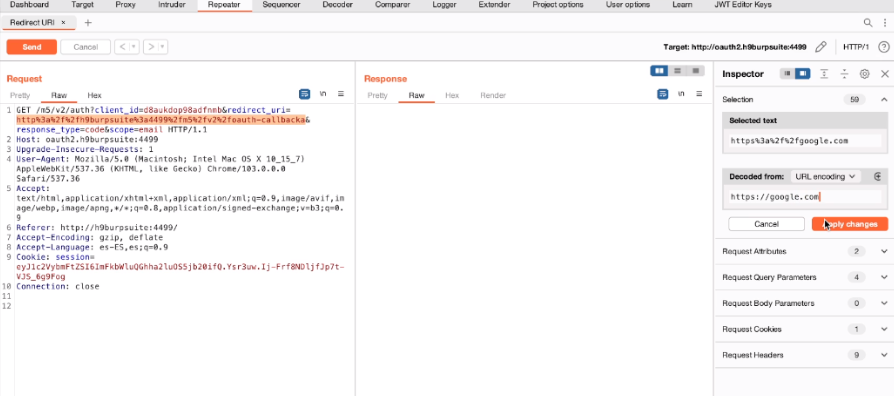Select side-by-side split view layout
Screen dimensions: 894x396
tap(660, 71)
